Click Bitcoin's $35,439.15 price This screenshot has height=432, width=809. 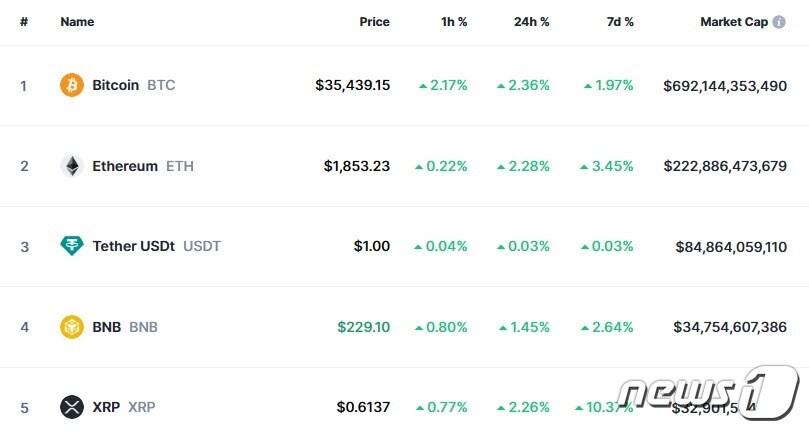click(352, 85)
